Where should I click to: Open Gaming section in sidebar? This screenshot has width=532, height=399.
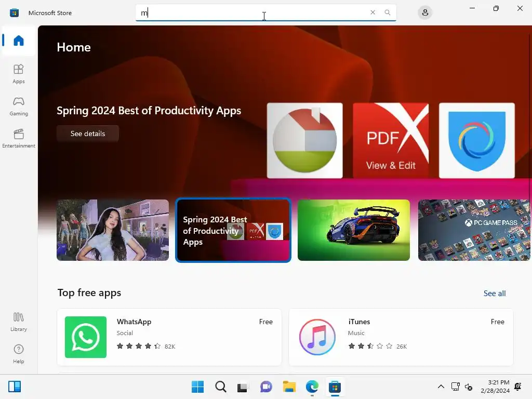(19, 106)
